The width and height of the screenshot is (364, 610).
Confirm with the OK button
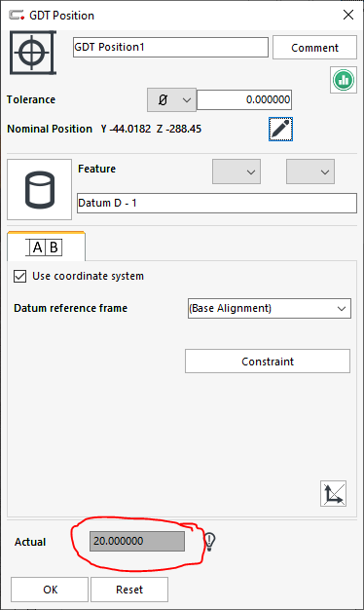click(50, 590)
